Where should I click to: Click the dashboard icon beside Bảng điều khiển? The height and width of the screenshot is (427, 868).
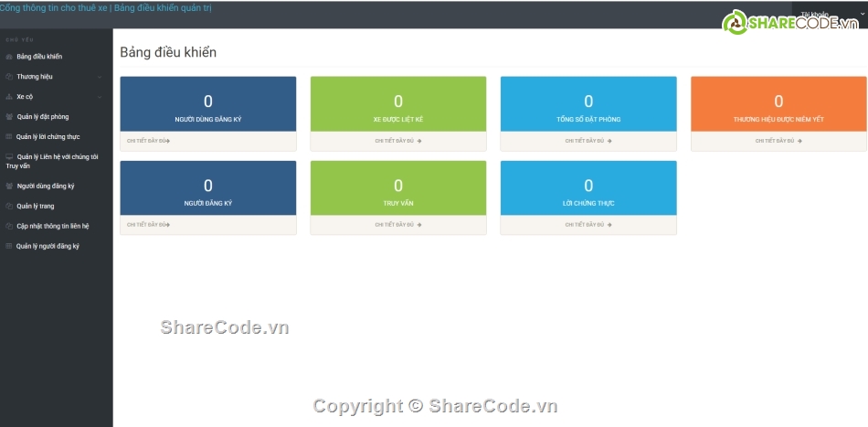tap(9, 57)
